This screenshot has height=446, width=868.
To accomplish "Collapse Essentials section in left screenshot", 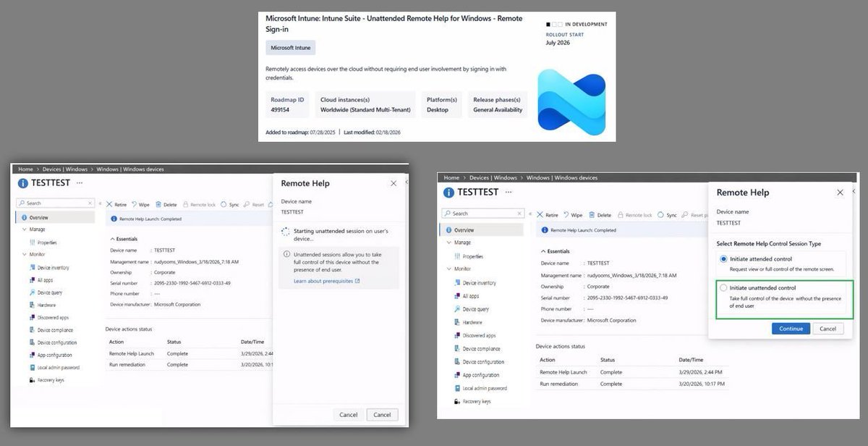I will coord(112,238).
